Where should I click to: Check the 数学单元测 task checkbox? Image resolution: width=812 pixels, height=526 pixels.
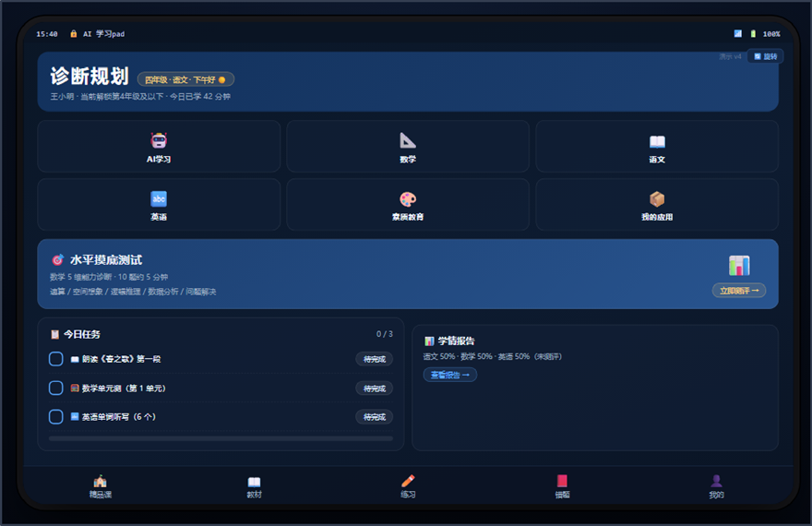click(56, 388)
